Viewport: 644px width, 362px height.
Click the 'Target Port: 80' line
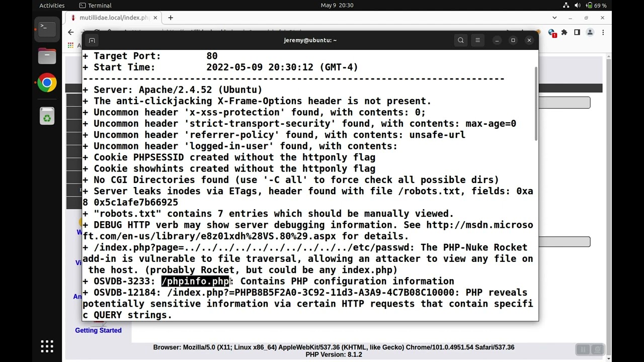pyautogui.click(x=150, y=56)
